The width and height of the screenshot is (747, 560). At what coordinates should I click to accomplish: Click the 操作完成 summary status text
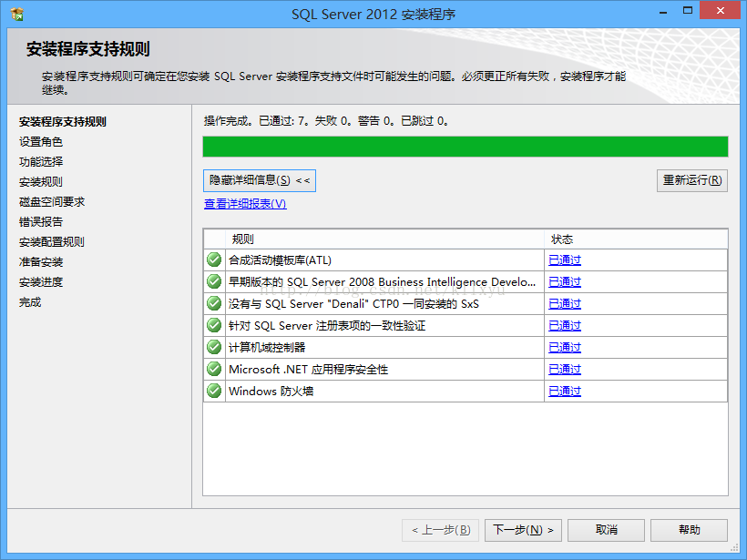coord(326,121)
